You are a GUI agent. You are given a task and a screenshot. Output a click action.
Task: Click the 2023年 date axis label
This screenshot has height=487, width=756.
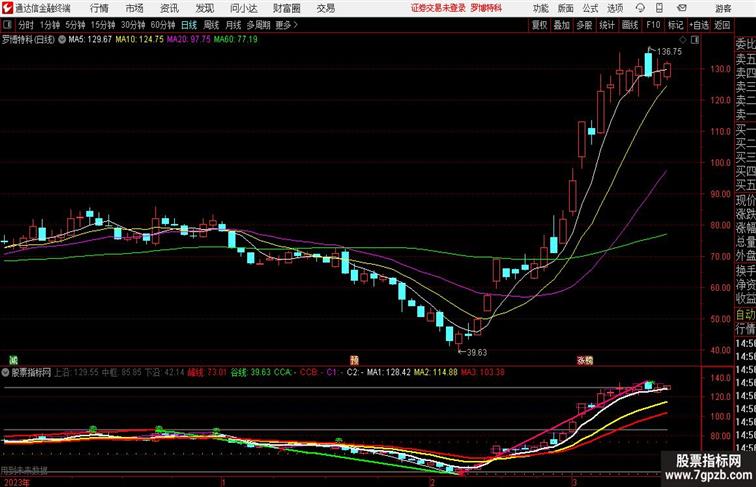tap(16, 482)
